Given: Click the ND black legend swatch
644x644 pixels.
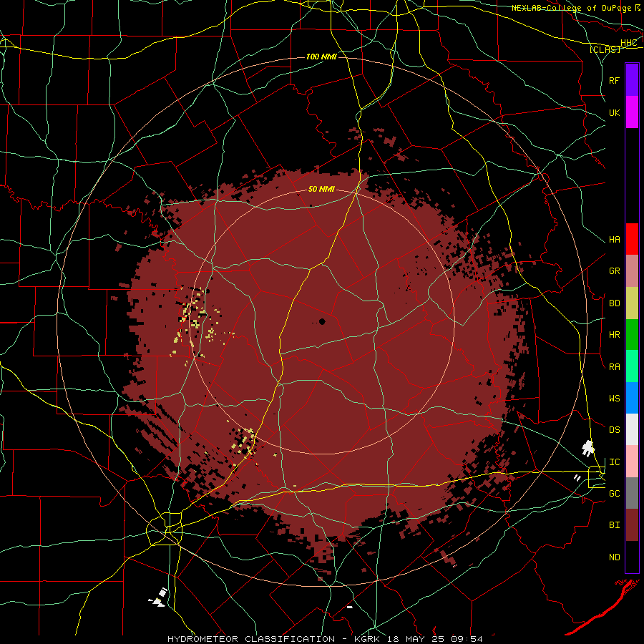Looking at the screenshot, I should click(632, 557).
